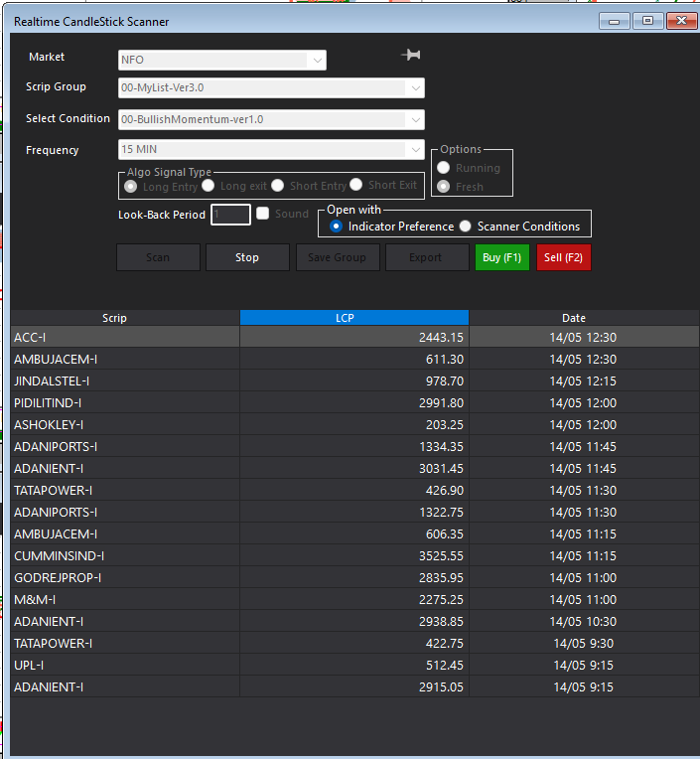Click the red Sell (F2) button
The image size is (700, 759).
[564, 257]
